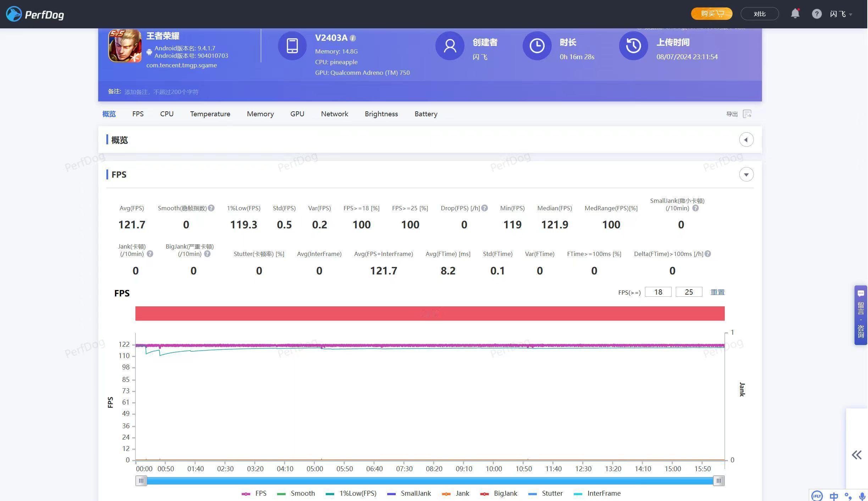
Task: Open Delta(FTime)>100ms help icon
Action: (x=708, y=254)
